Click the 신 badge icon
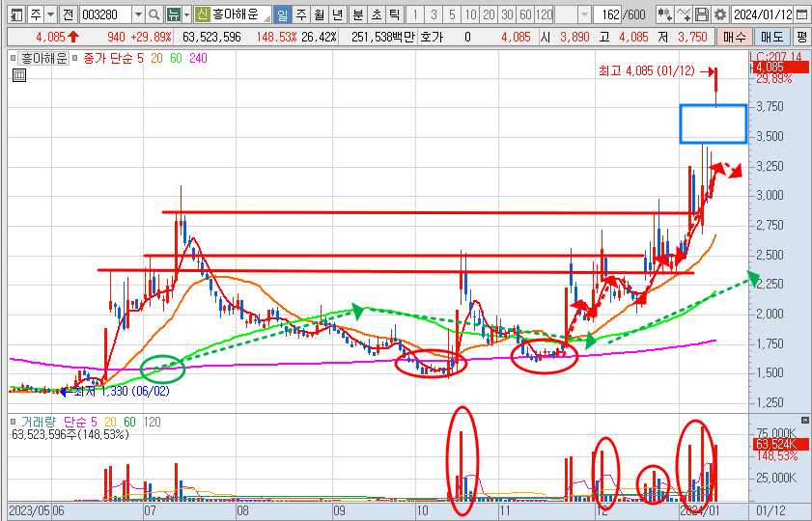This screenshot has width=812, height=521. (x=203, y=14)
